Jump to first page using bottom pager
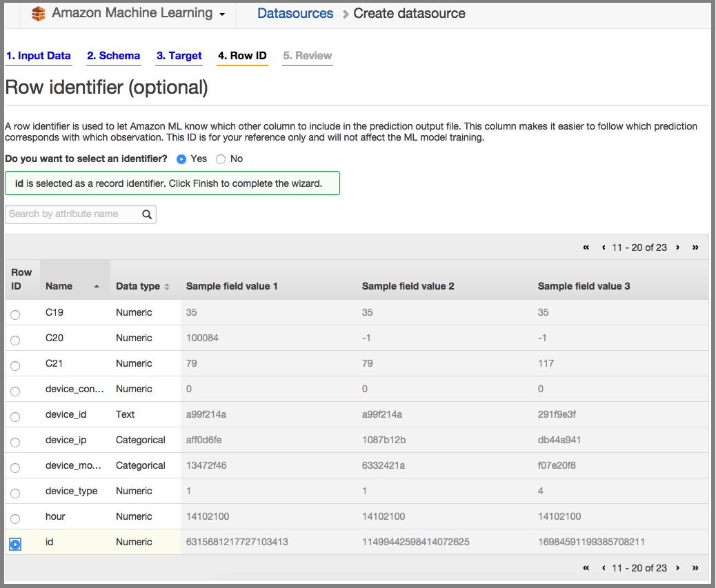Screen dimensions: 716x588 coord(586,568)
